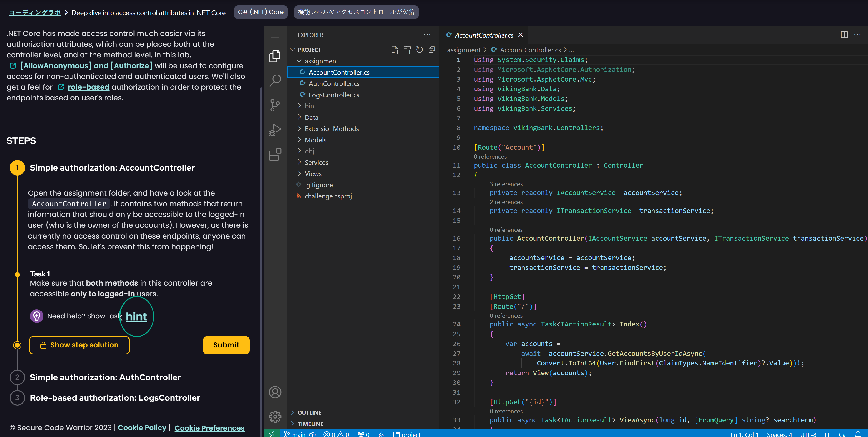Change end-of-line sequence via LF
The image size is (868, 437).
(827, 434)
